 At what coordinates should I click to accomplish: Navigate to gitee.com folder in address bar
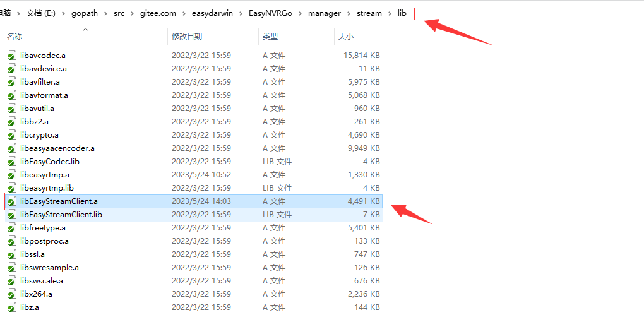tap(158, 13)
